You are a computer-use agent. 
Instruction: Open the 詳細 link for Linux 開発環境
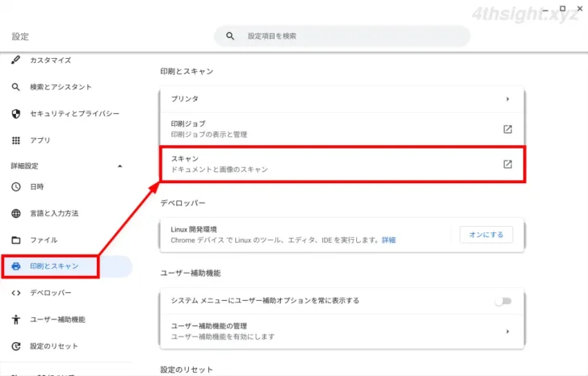pos(388,240)
